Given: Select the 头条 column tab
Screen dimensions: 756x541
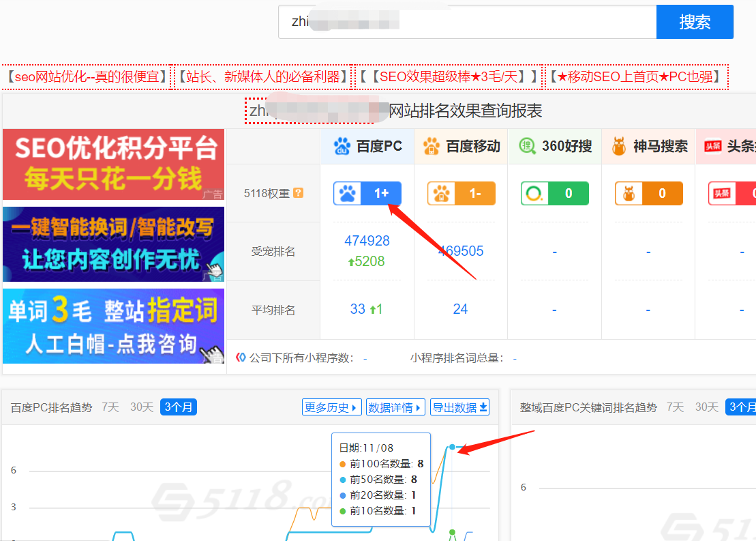Looking at the screenshot, I should (726, 146).
